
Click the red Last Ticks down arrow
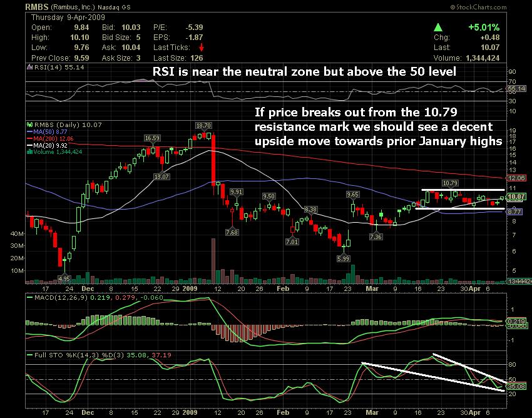(201, 48)
